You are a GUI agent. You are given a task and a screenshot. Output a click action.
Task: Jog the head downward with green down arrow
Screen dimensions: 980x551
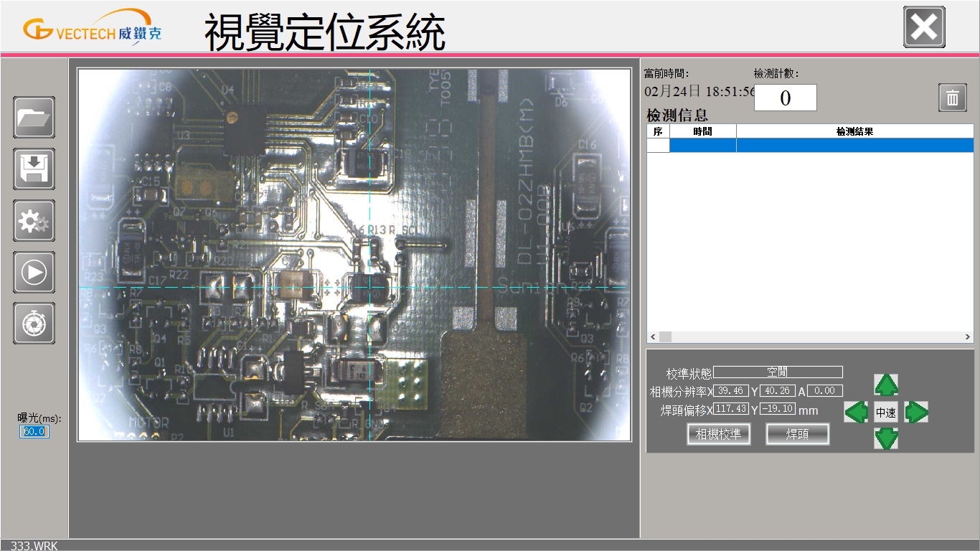[886, 438]
